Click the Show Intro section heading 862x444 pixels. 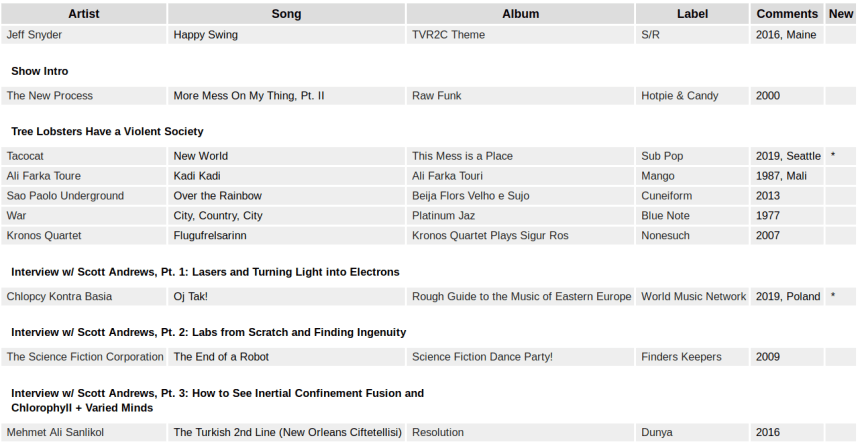point(40,71)
